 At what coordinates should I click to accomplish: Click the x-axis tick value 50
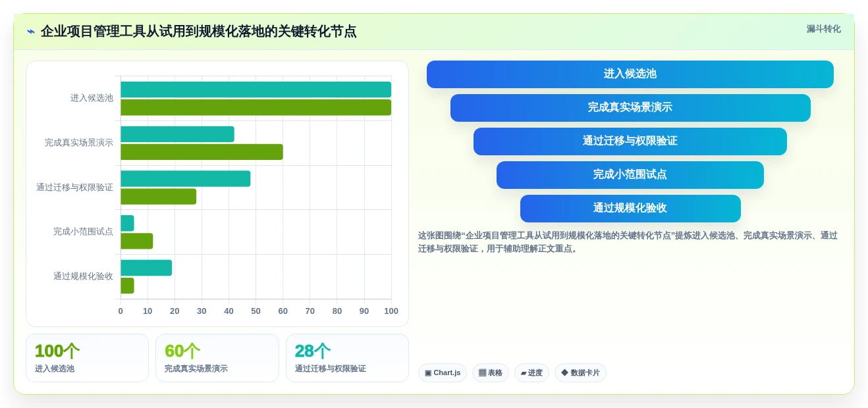pyautogui.click(x=256, y=311)
